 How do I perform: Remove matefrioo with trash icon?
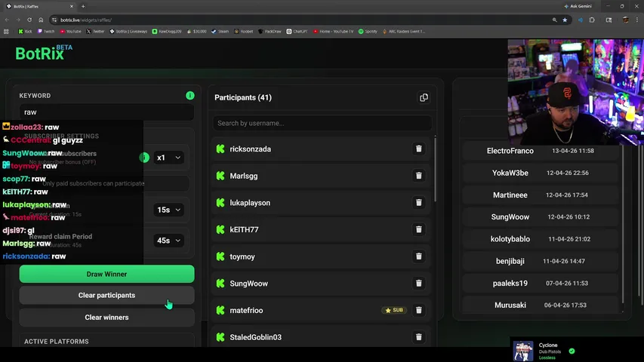tap(418, 310)
